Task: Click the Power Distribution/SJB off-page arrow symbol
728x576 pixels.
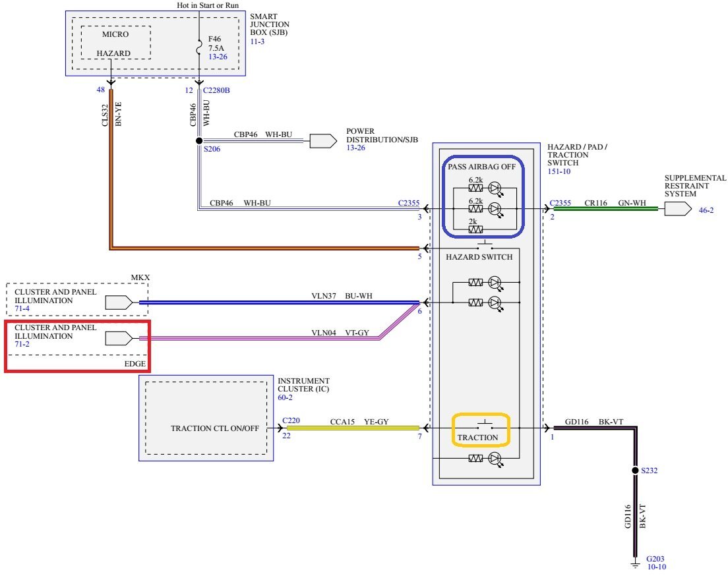Action: (x=322, y=140)
